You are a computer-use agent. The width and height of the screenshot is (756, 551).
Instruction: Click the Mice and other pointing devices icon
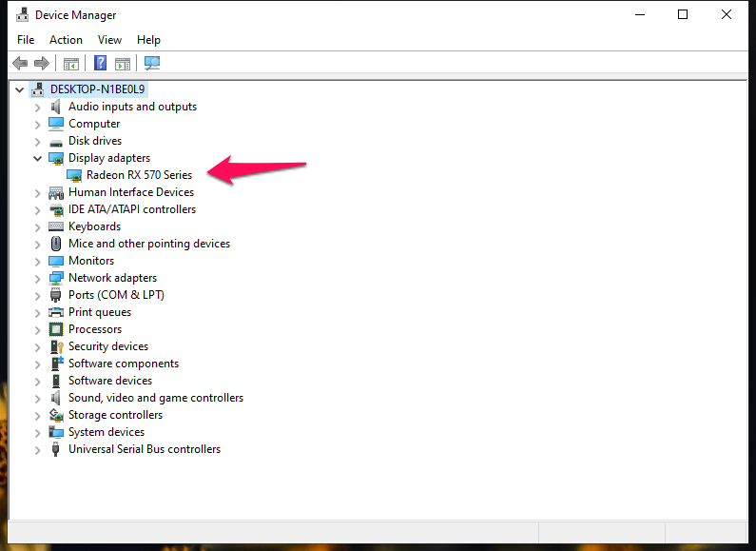[x=56, y=244]
